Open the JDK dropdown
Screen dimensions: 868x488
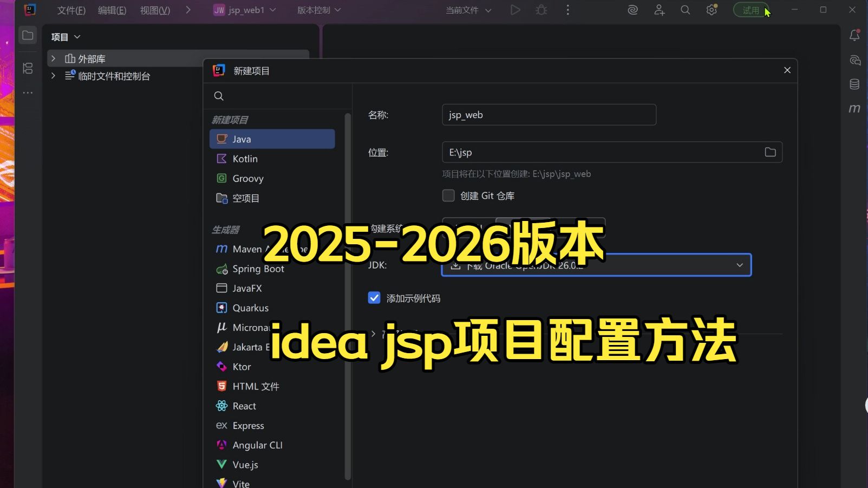point(596,265)
